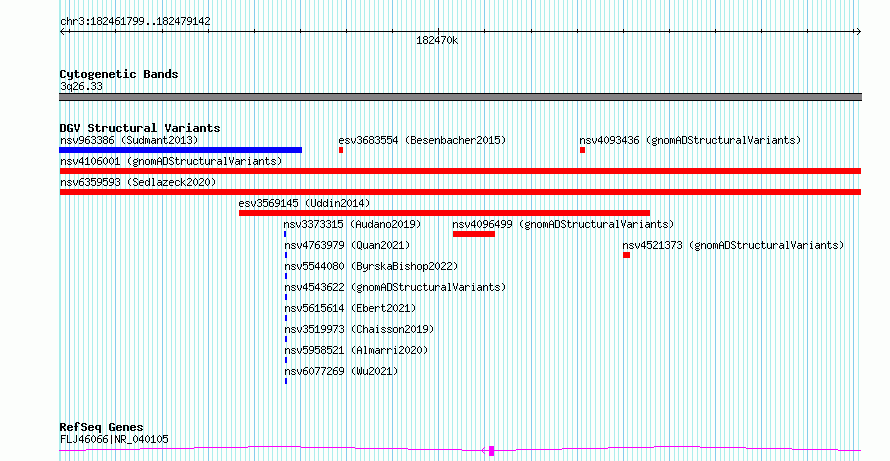Open nsv4106001 (gnomADStructuralVariants) label
890x461 pixels.
171,161
